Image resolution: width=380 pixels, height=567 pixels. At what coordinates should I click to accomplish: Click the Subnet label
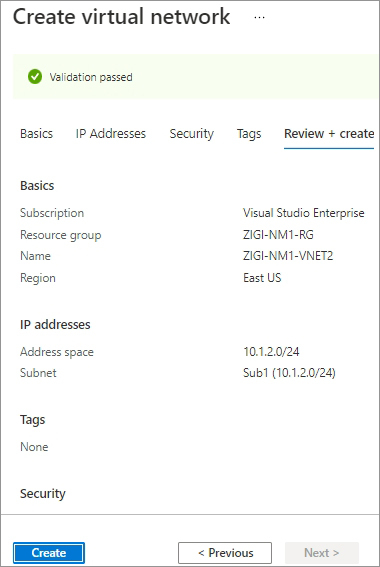click(x=38, y=373)
